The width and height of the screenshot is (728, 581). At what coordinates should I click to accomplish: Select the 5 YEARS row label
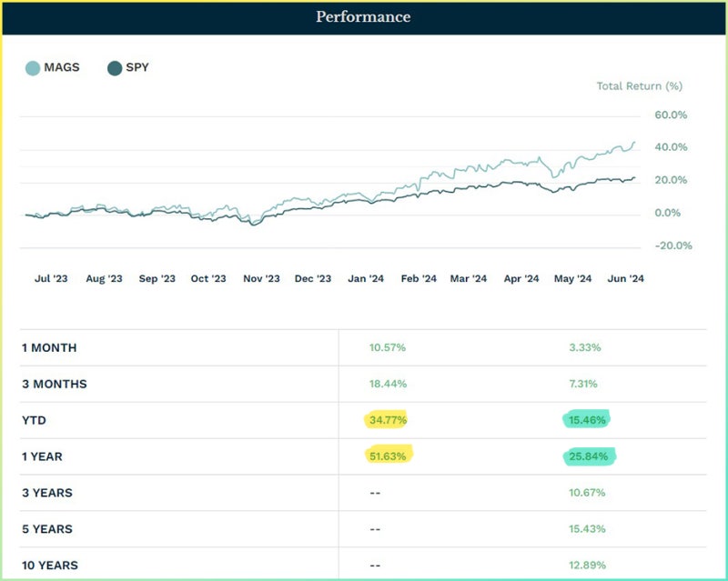pos(47,529)
